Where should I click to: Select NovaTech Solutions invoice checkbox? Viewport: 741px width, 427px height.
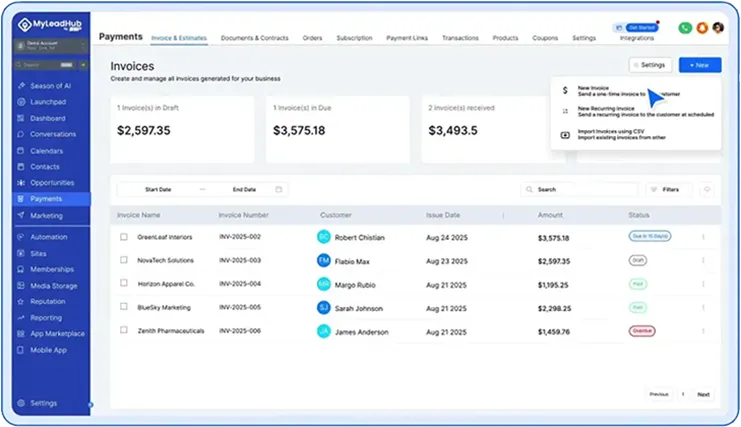tap(124, 260)
